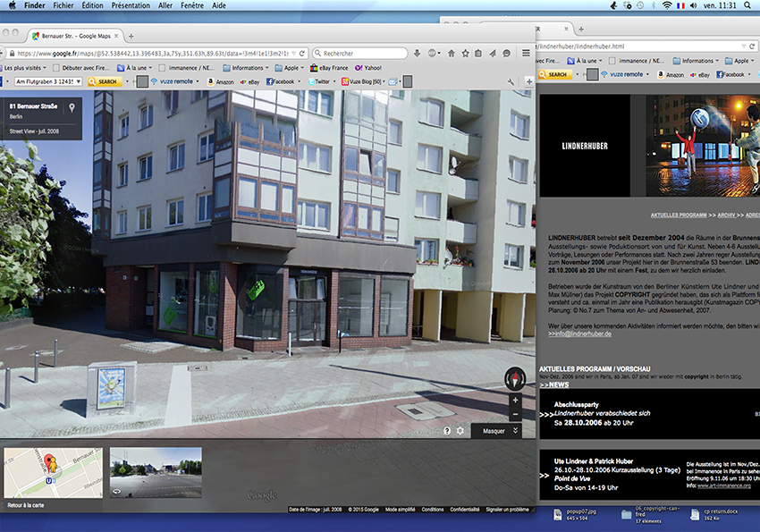Open the >>NEWS link on Lindnerhuber page
This screenshot has width=760, height=532.
click(x=554, y=384)
